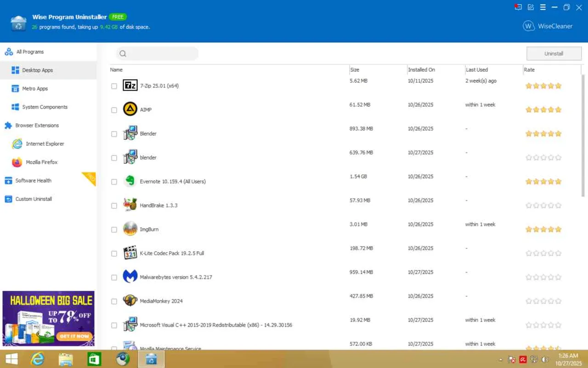
Task: Click the green FREE badge
Action: tap(118, 17)
